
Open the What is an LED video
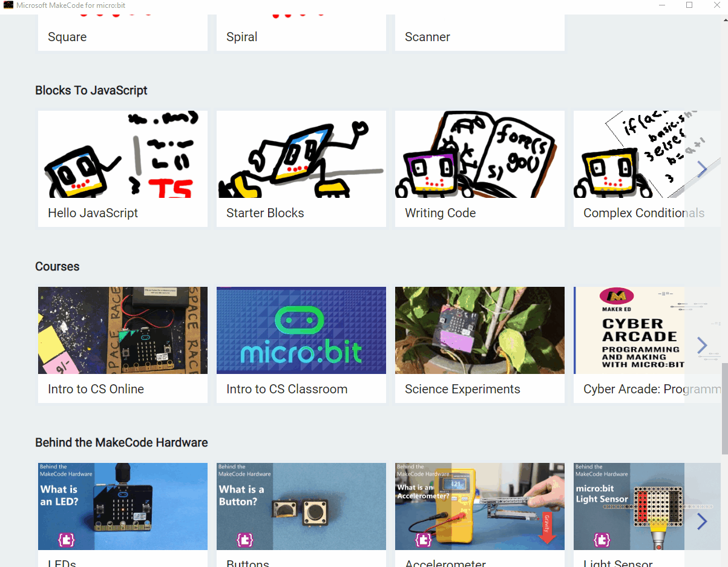pos(123,506)
